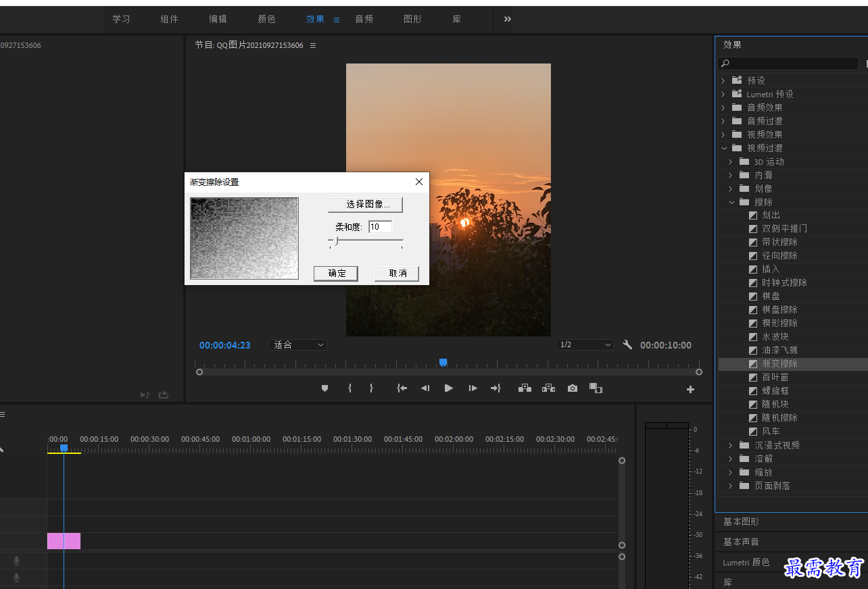Viewport: 868px width, 589px height.
Task: Open the 1/2 playback resolution dropdown
Action: 585,344
